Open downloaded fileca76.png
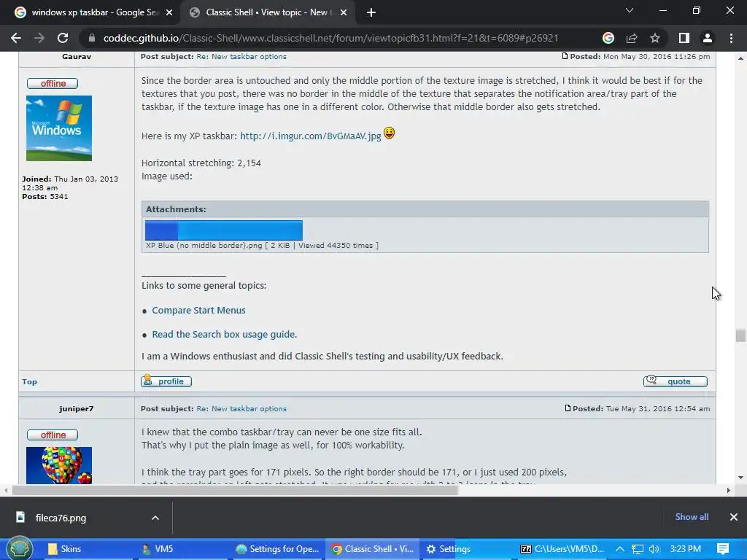This screenshot has height=560, width=747. pyautogui.click(x=61, y=518)
